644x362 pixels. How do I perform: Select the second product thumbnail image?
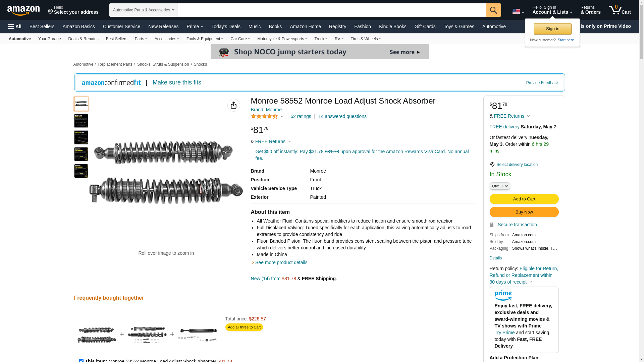click(81, 121)
